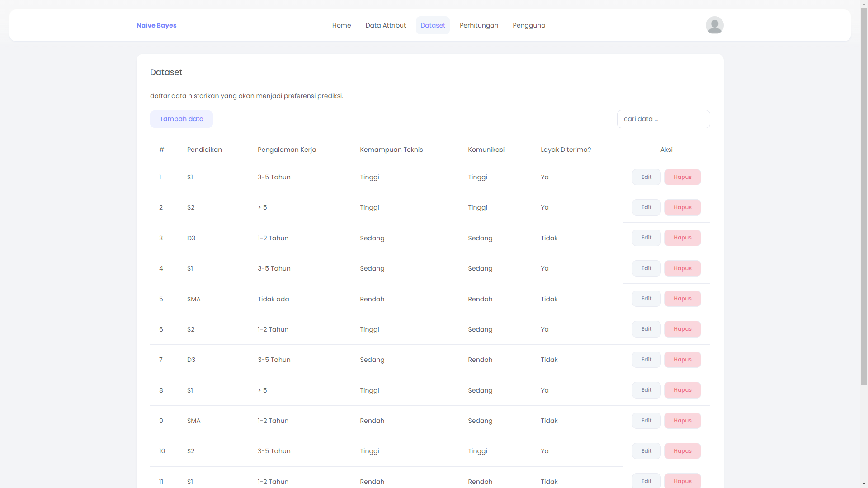Click the Naive Bayes brand logo link
The height and width of the screenshot is (488, 868).
[x=157, y=25]
